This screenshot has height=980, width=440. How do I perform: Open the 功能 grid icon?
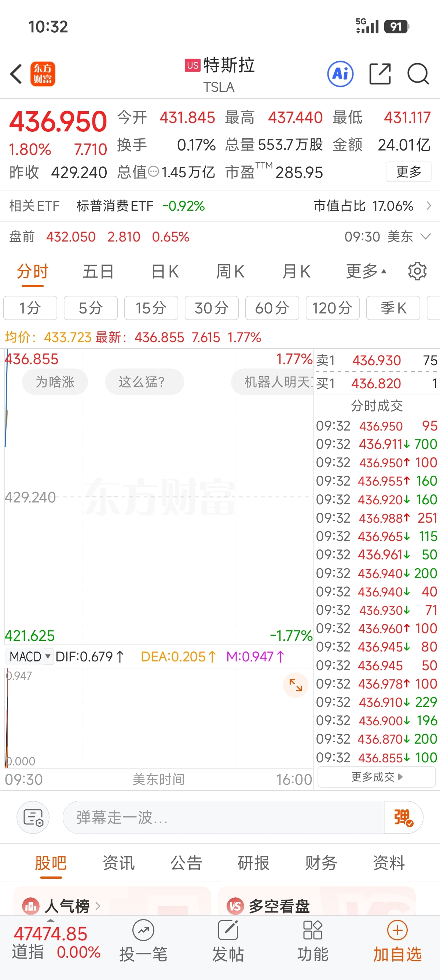[313, 930]
